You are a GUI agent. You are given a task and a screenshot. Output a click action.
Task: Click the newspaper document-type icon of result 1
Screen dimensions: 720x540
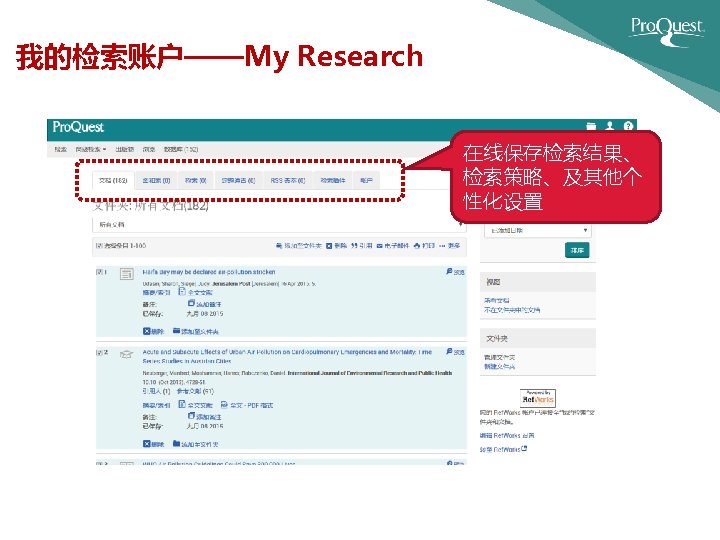point(126,274)
